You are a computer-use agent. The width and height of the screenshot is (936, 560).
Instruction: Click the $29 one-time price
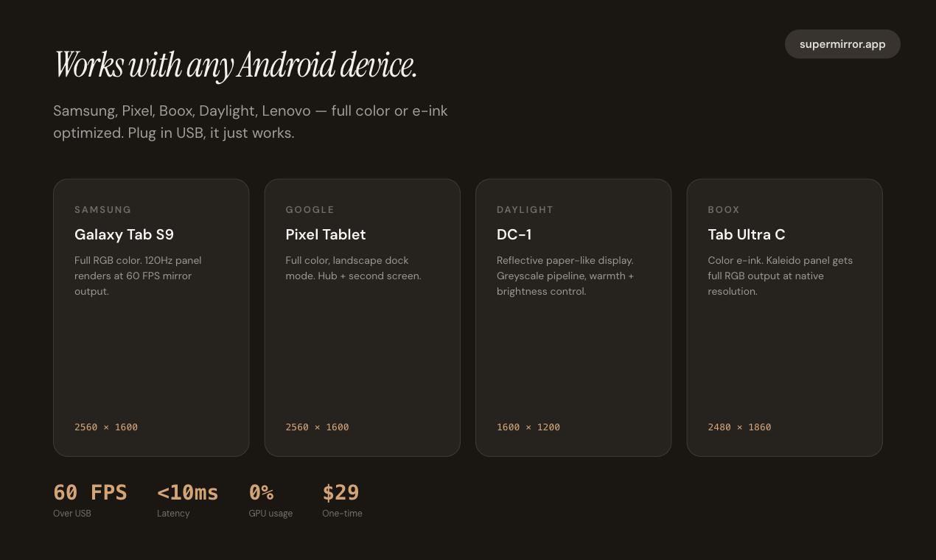(340, 492)
